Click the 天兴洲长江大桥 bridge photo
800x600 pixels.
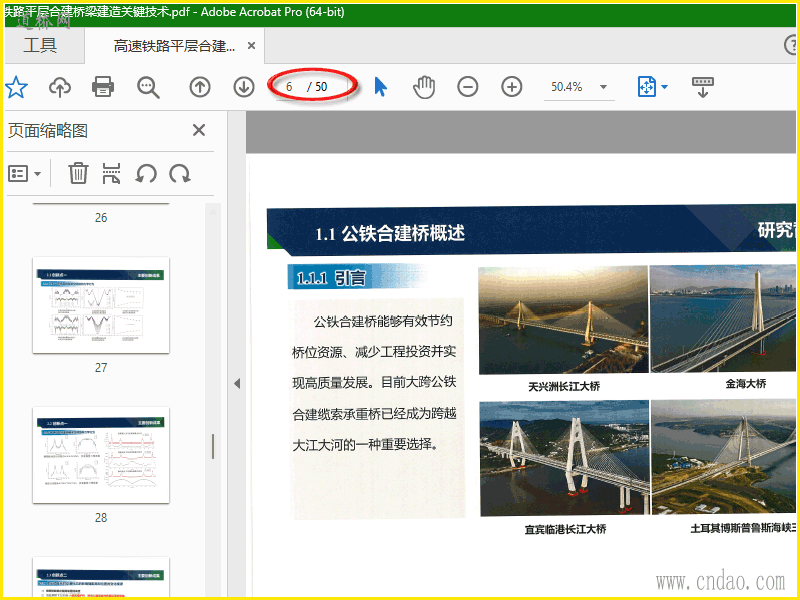click(563, 320)
